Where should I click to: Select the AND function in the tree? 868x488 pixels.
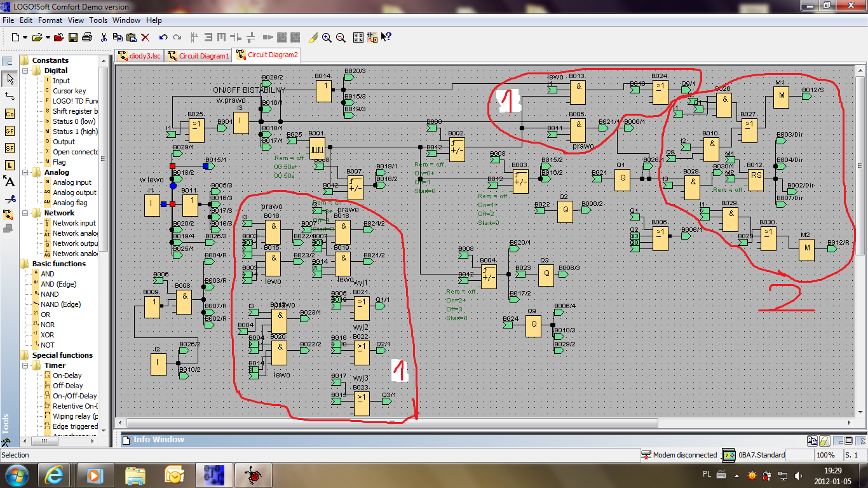tap(48, 274)
